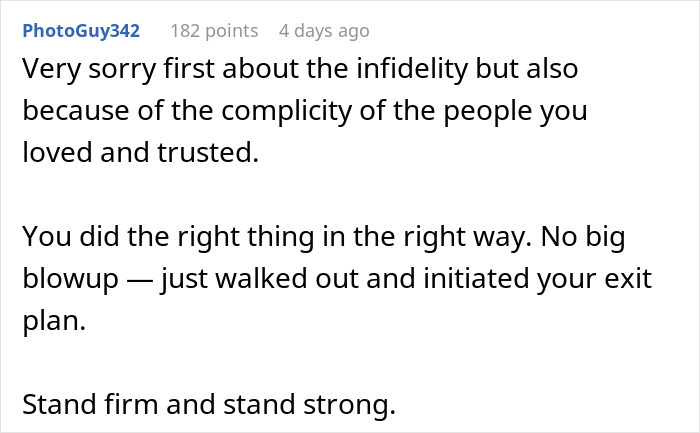Screen dimensions: 700x433
Task: Open the '4 days ago' timestamp permalink
Action: (325, 30)
